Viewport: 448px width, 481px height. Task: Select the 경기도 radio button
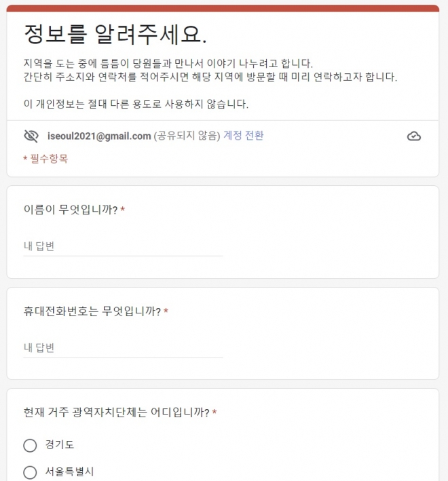coord(30,445)
